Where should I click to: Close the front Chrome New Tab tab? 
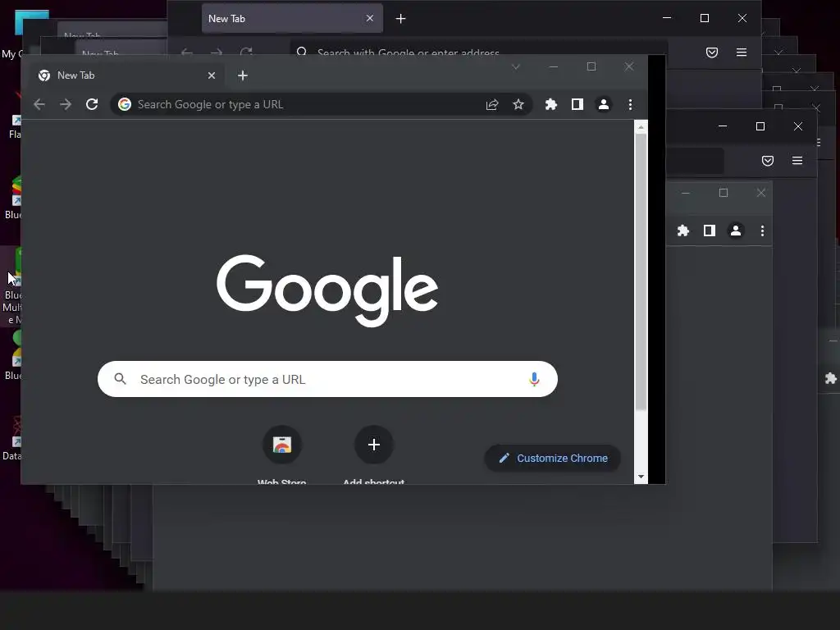(x=212, y=75)
